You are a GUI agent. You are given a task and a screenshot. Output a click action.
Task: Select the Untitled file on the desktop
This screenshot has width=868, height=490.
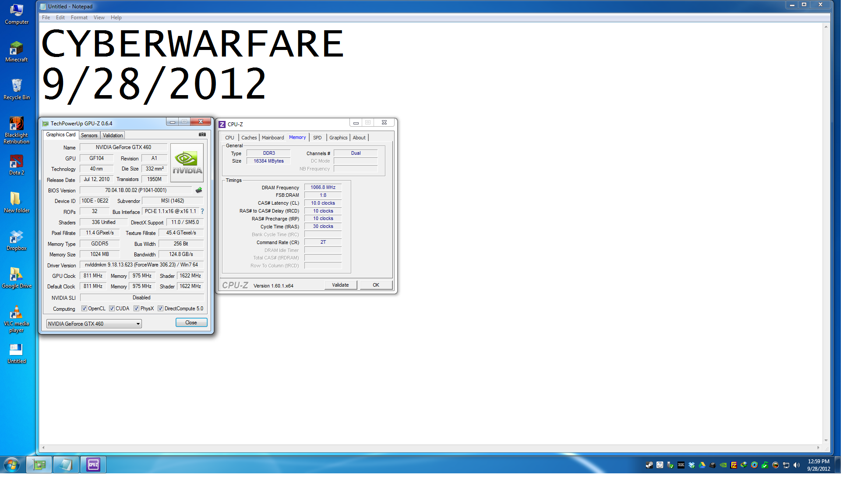[x=17, y=353]
